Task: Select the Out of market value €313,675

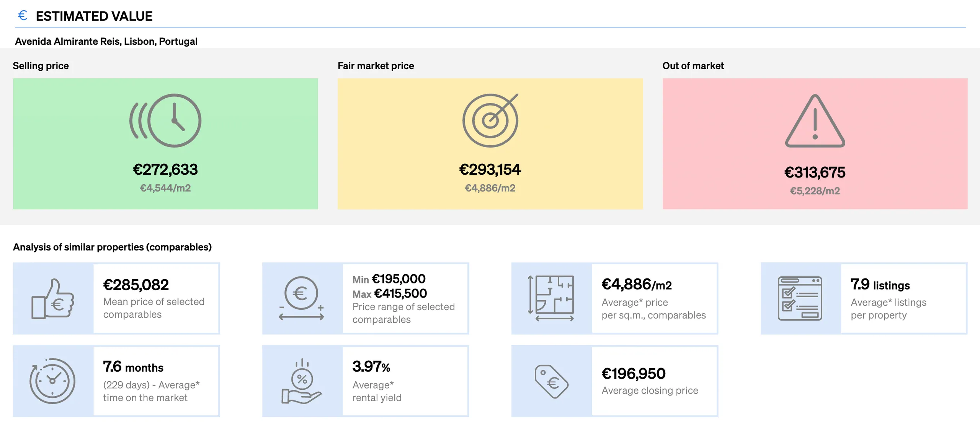Action: (x=815, y=172)
